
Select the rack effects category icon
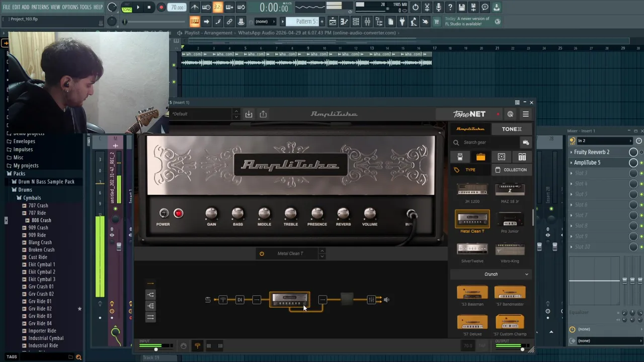pyautogui.click(x=522, y=157)
